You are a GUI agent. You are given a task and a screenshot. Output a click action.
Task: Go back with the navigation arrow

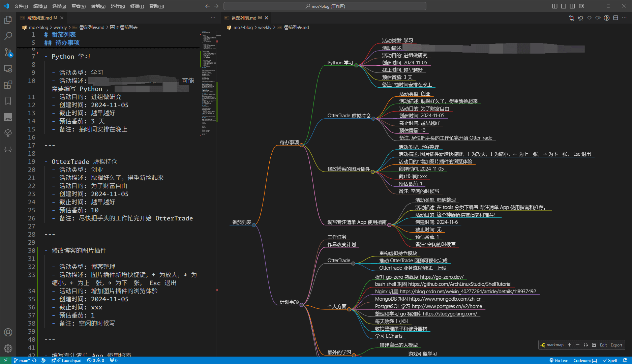pyautogui.click(x=207, y=6)
